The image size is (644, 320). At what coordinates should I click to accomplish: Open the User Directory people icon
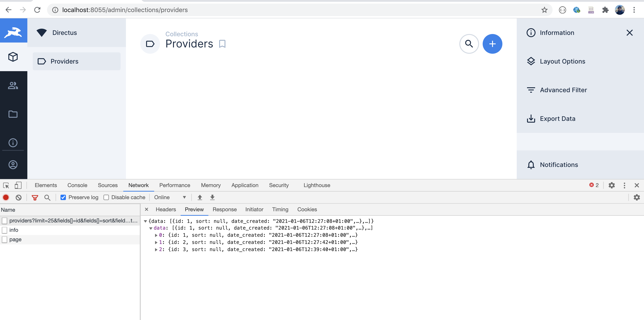[x=13, y=85]
